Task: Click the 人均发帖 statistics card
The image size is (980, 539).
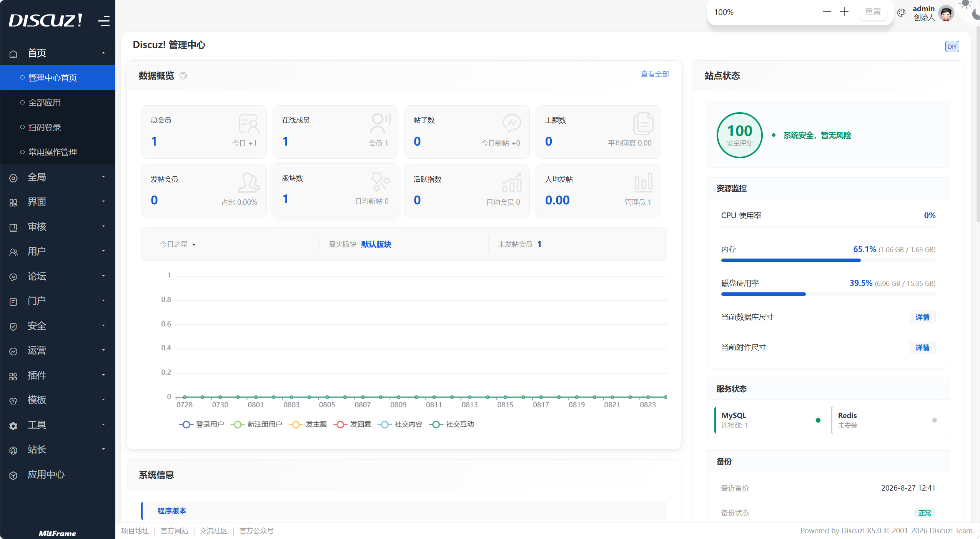Action: tap(598, 191)
